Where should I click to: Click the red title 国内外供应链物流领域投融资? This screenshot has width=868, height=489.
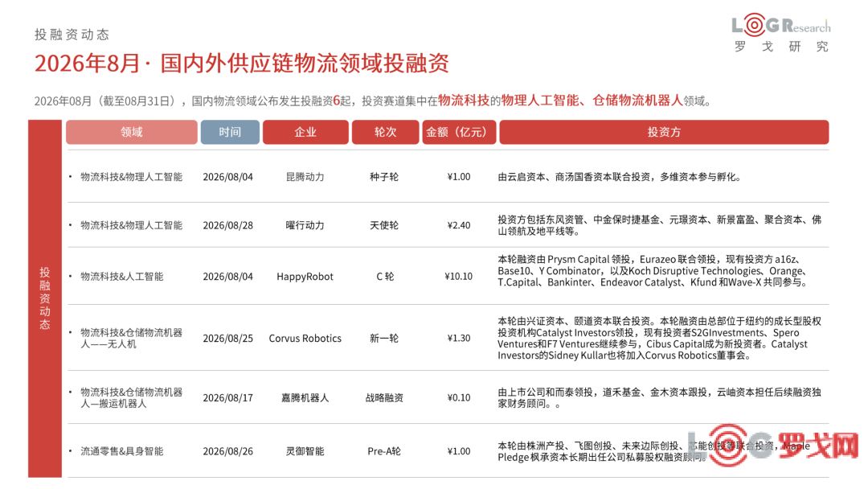tap(305, 64)
